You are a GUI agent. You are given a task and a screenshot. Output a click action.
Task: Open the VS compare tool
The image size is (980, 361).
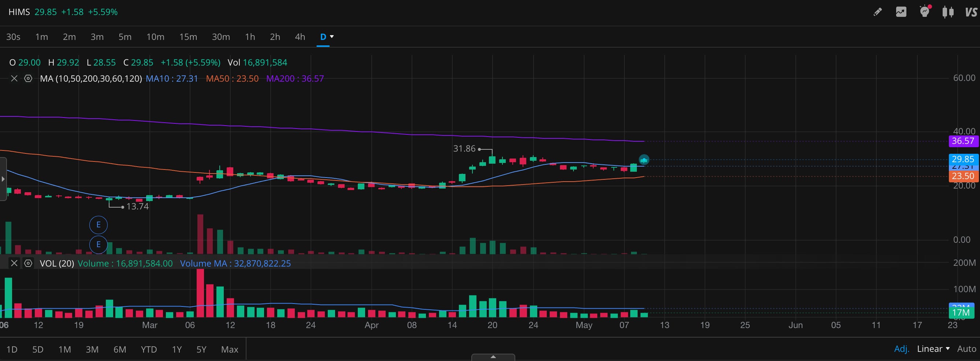[x=971, y=12]
